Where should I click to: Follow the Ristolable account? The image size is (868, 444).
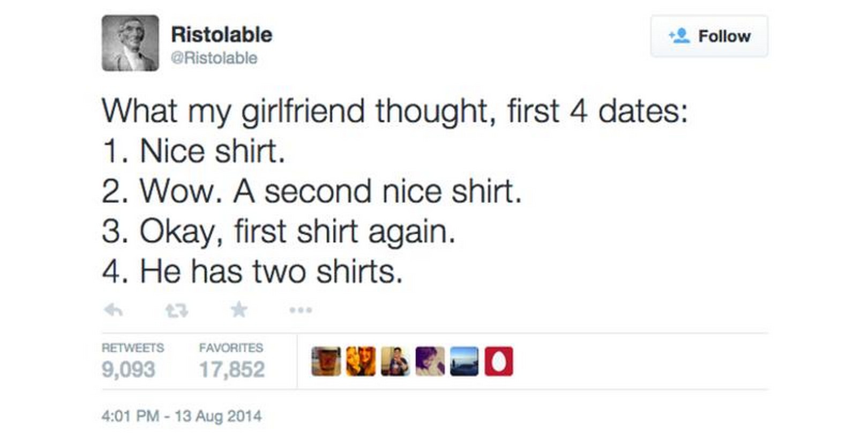709,36
